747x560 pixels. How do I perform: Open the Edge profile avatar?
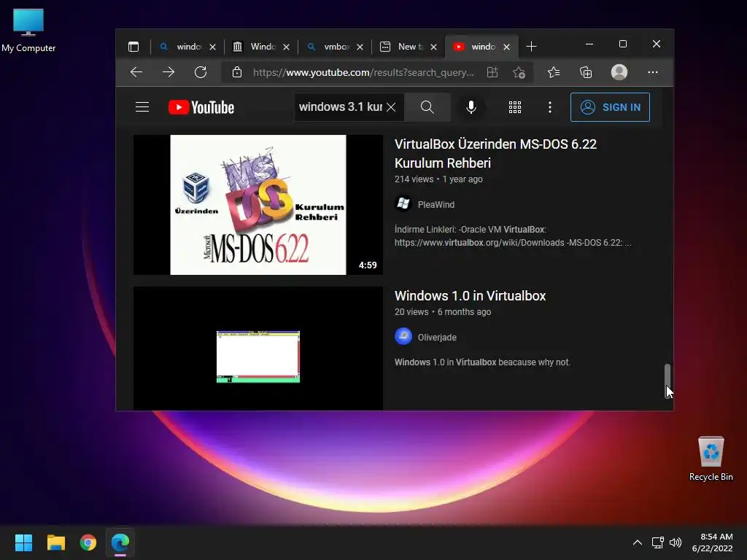tap(619, 72)
